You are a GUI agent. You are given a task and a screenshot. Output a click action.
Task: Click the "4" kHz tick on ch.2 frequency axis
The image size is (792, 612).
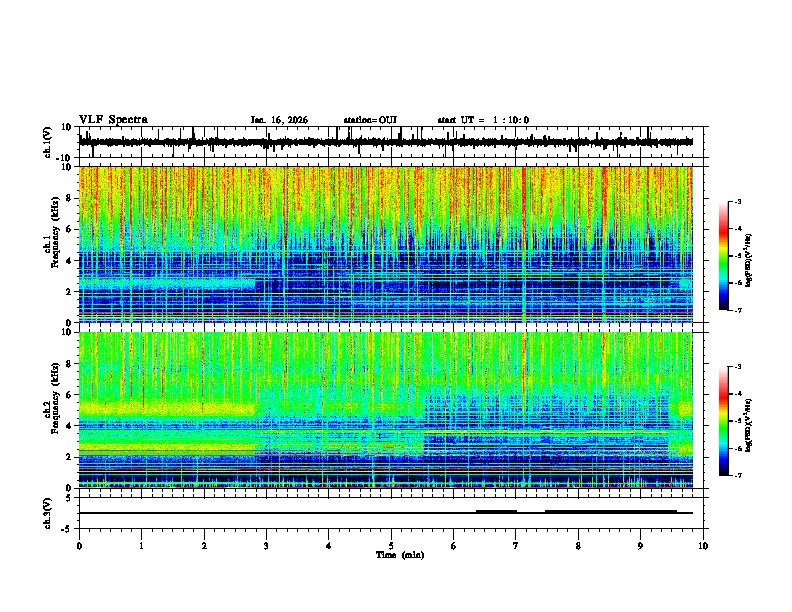(x=70, y=426)
